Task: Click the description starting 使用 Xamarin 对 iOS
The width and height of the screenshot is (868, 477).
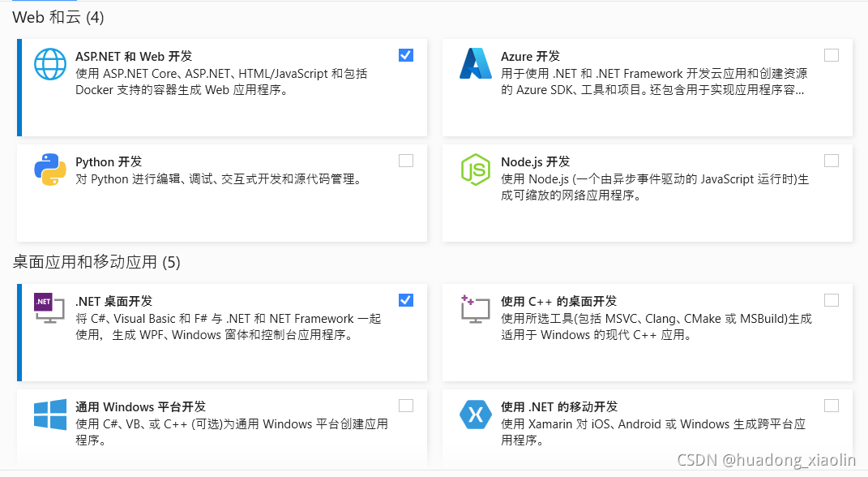Action: click(653, 432)
